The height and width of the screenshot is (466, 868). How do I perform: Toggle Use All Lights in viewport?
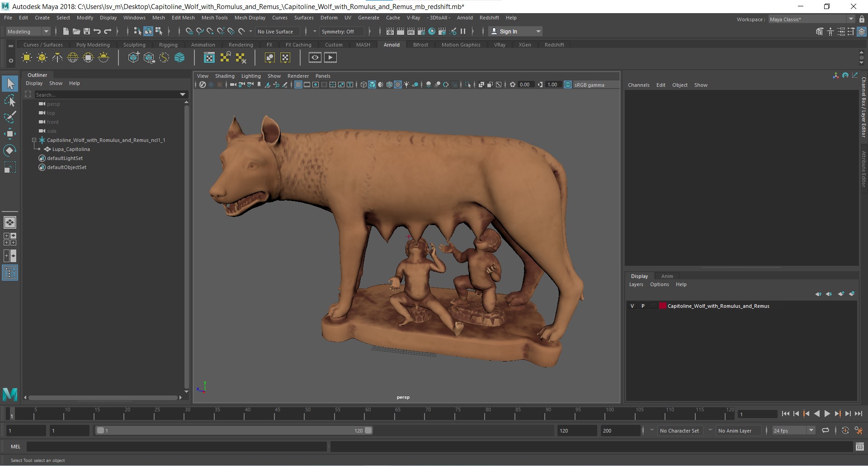[x=406, y=85]
